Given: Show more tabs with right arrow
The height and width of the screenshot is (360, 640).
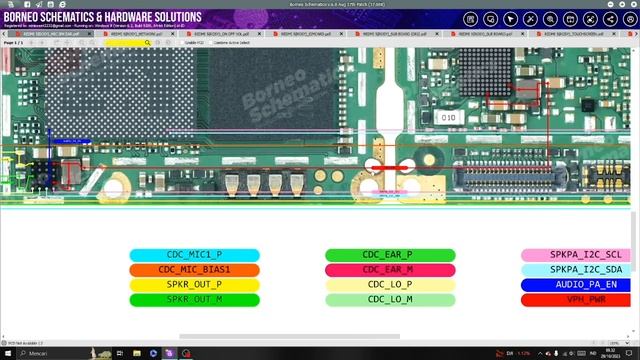Looking at the screenshot, I should 636,34.
